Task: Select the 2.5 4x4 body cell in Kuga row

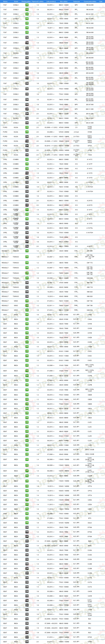Action: (x=76, y=132)
